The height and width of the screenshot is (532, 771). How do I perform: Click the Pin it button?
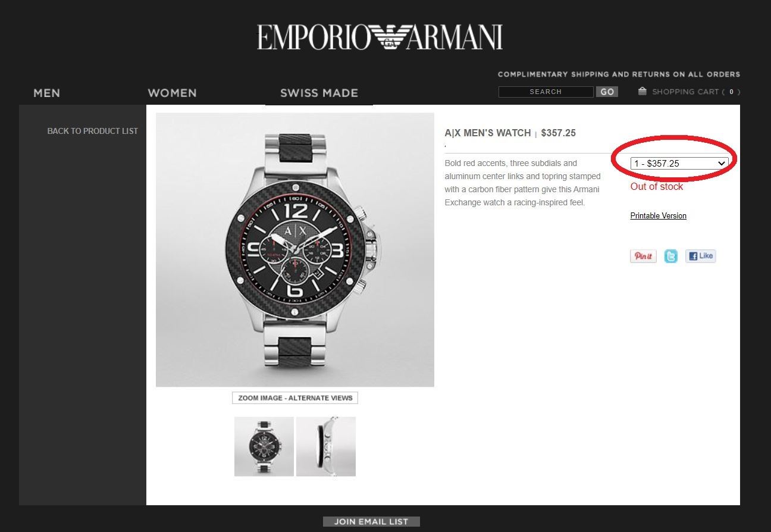point(643,256)
